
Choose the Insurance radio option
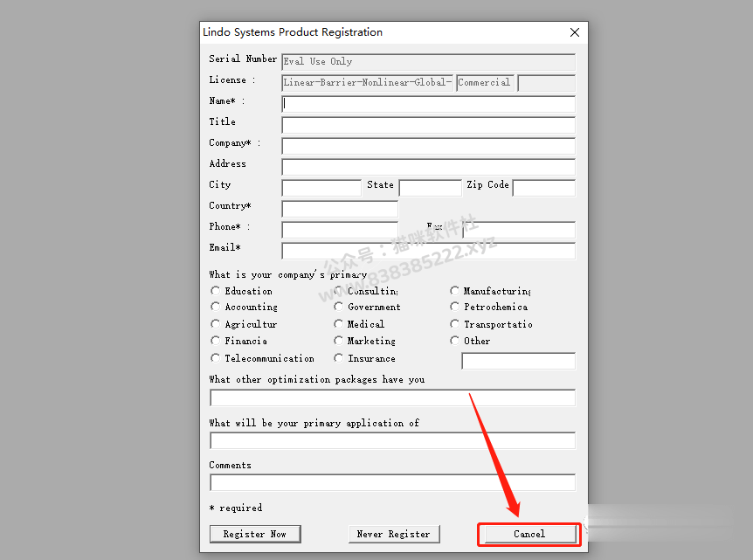339,358
